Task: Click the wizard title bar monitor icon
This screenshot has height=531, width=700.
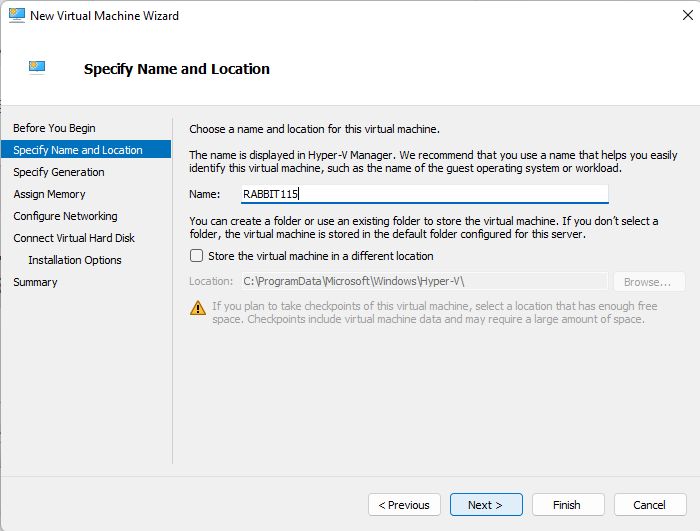Action: [17, 16]
